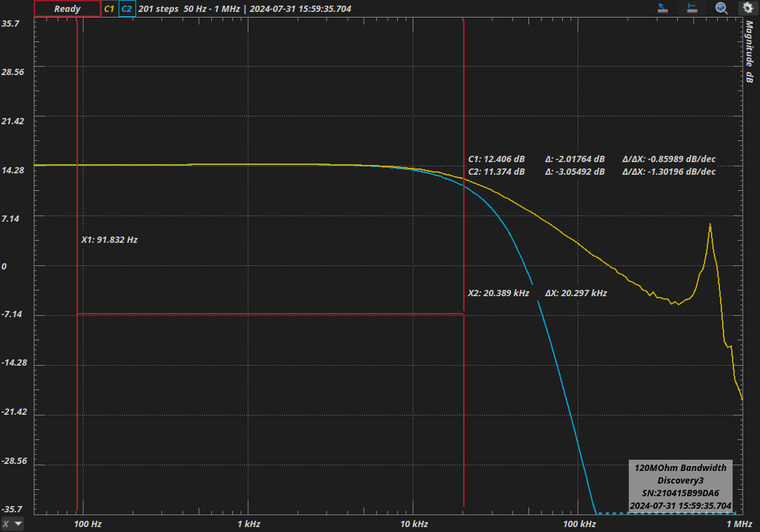Click the 7.14 Y-axis label
This screenshot has width=760, height=532.
pyautogui.click(x=11, y=219)
